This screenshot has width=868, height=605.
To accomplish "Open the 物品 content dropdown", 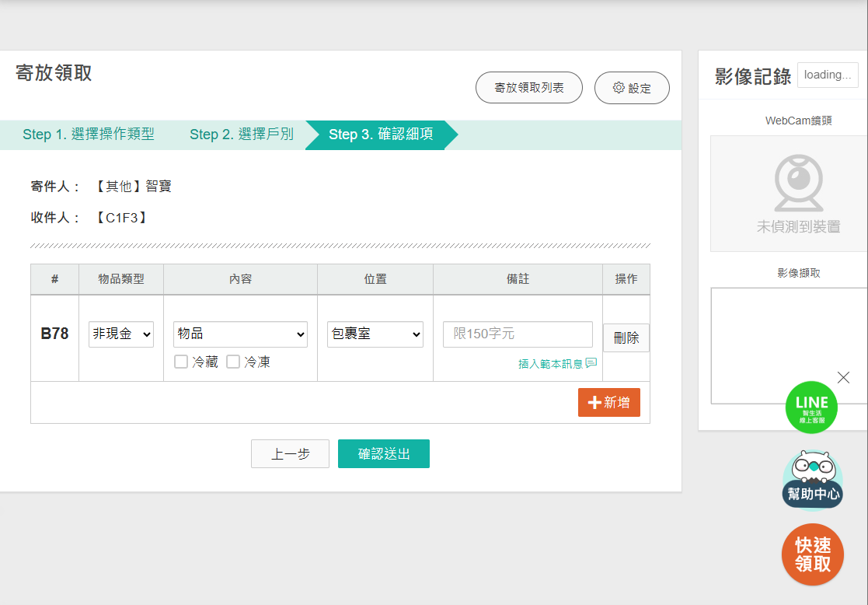I will [x=240, y=334].
